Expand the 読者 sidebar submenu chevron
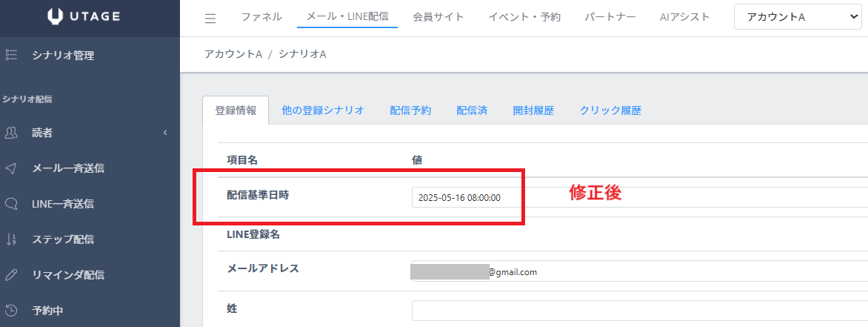 tap(165, 133)
